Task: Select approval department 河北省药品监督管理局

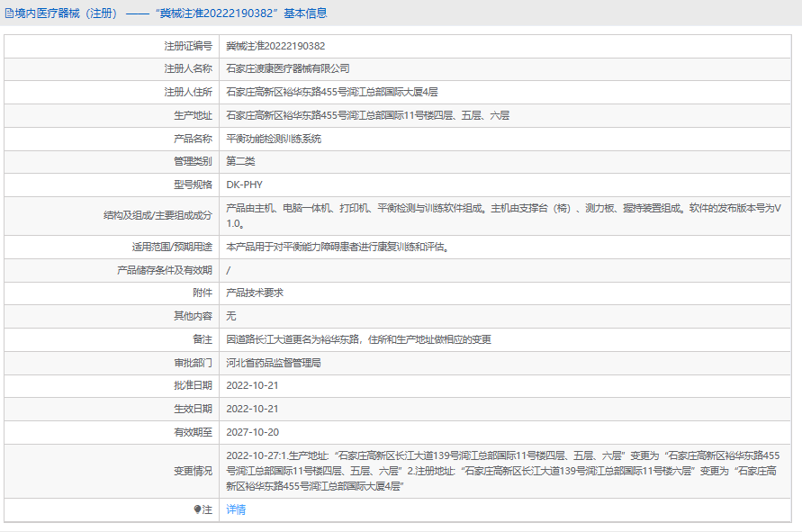Action: pos(274,363)
